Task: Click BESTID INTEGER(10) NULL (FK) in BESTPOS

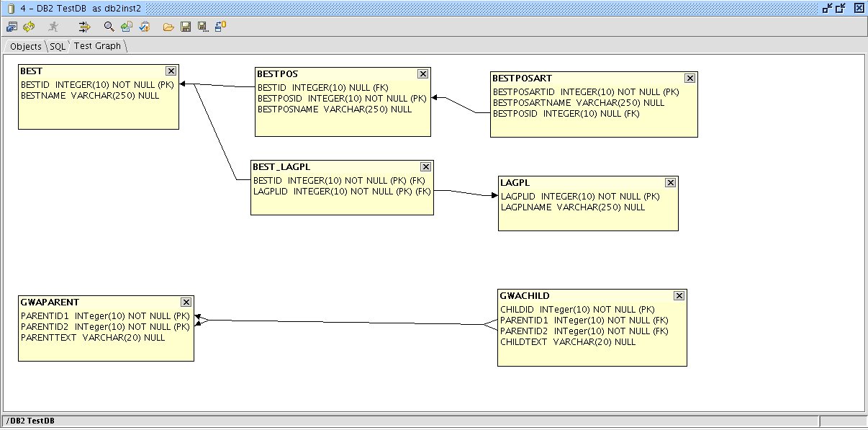Action: (x=323, y=88)
